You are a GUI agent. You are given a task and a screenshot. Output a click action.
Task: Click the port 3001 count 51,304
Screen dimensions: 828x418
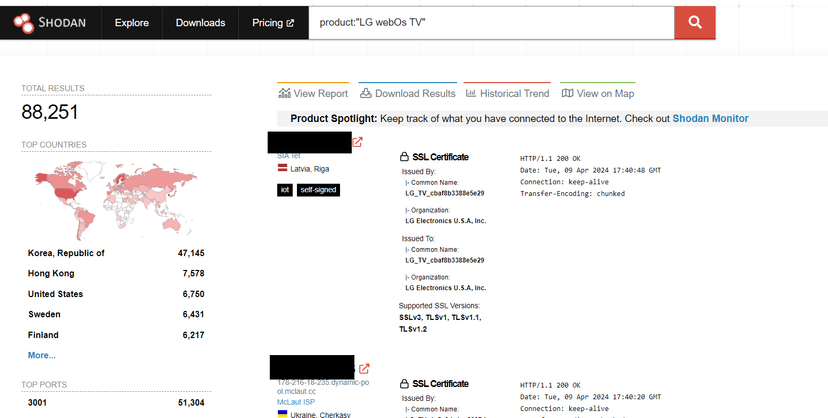191,403
